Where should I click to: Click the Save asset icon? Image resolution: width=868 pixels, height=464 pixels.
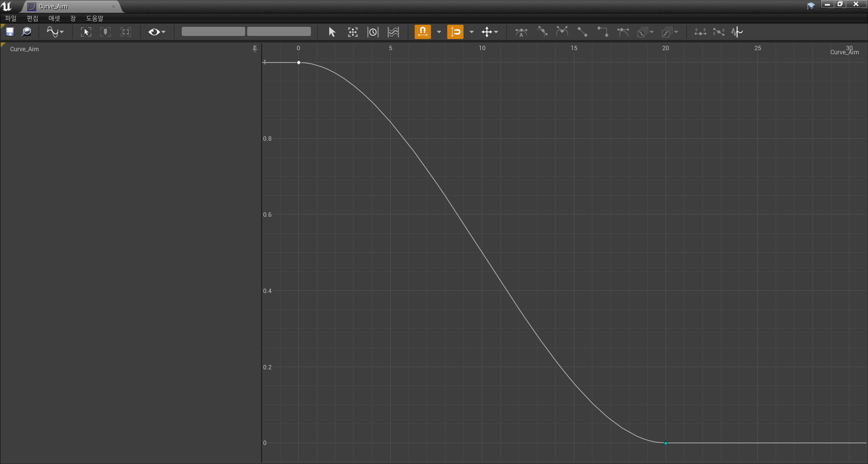click(x=10, y=32)
